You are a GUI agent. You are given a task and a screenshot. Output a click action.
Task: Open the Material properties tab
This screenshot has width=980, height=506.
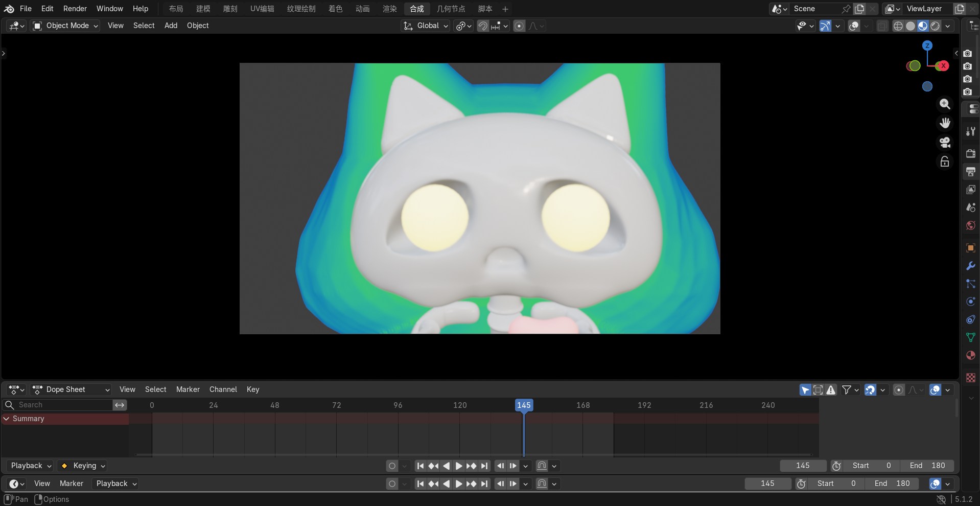point(971,355)
